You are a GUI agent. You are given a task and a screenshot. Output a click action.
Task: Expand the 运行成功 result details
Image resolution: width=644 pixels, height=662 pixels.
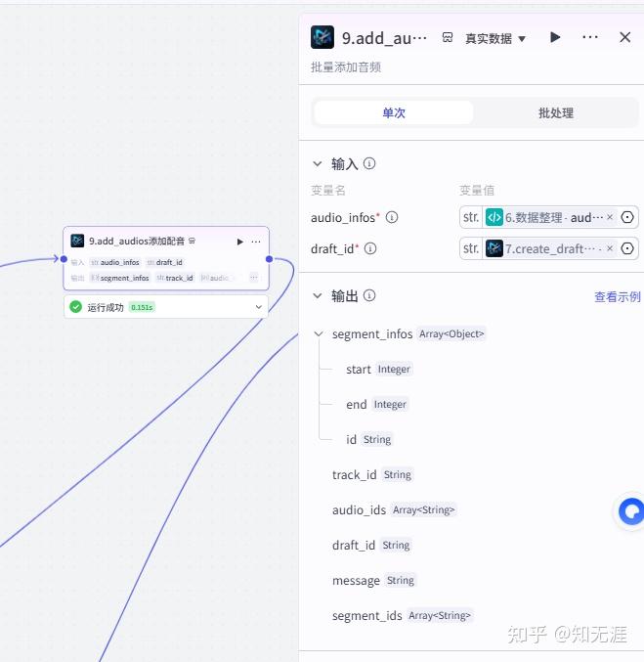pyautogui.click(x=259, y=307)
